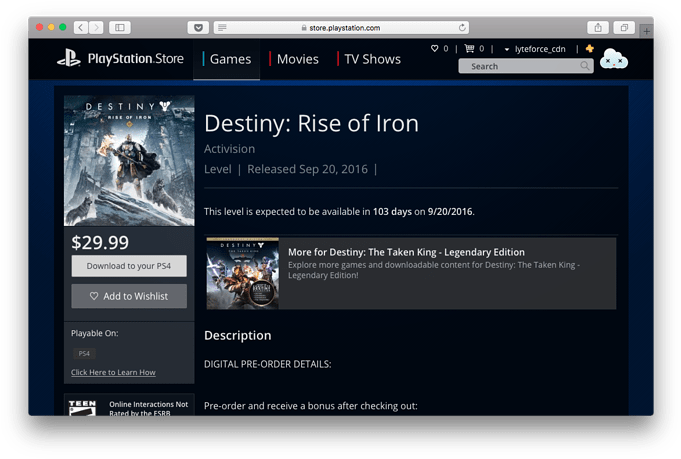Go back with Safari's back arrow
Screen dimensions: 681x459
81,28
